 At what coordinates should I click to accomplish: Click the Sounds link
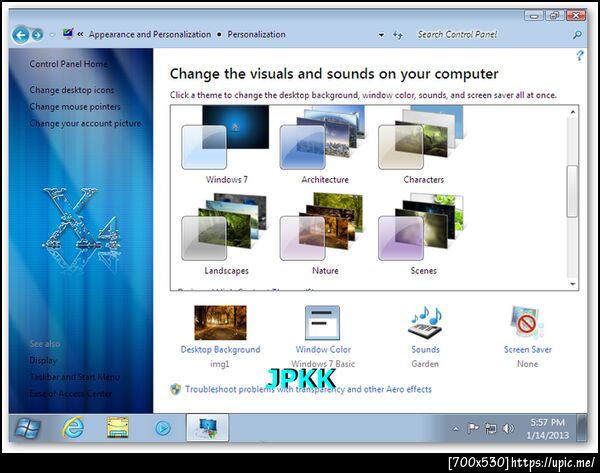pos(426,349)
